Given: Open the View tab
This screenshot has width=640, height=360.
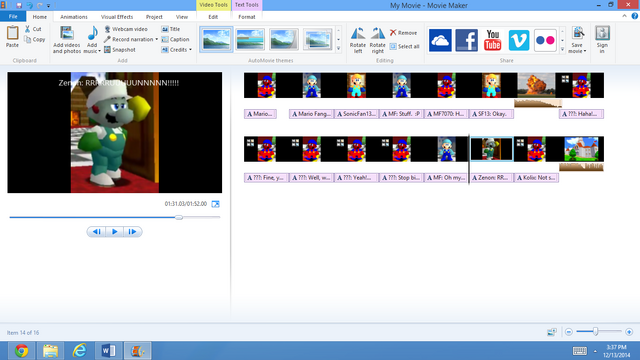Looking at the screenshot, I should 182,17.
